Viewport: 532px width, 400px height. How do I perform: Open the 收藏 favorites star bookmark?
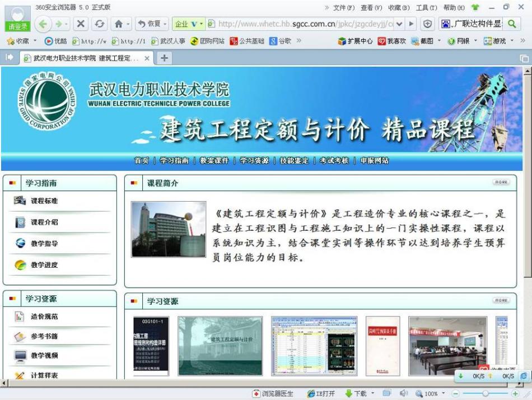click(x=18, y=41)
